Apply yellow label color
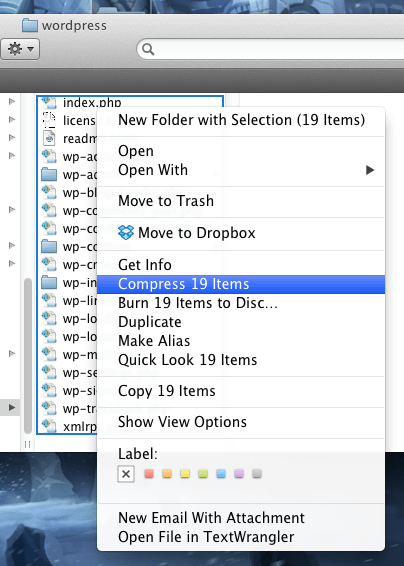 click(x=185, y=474)
